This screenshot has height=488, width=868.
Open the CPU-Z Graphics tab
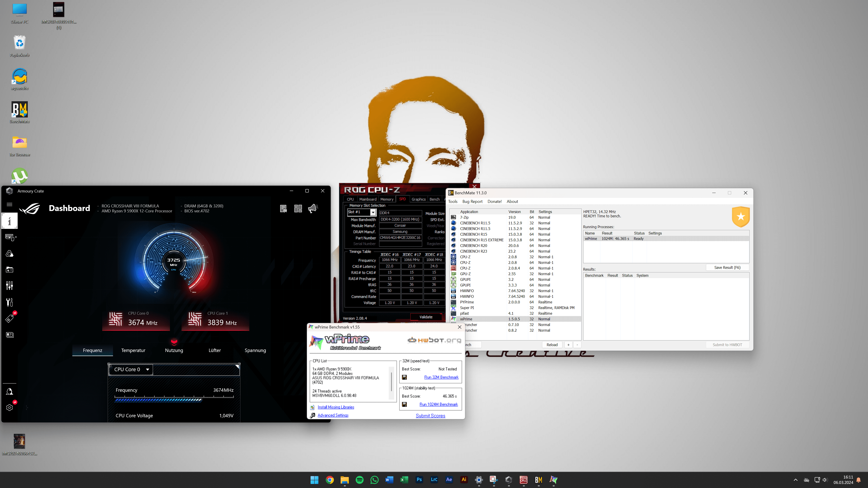[418, 199]
